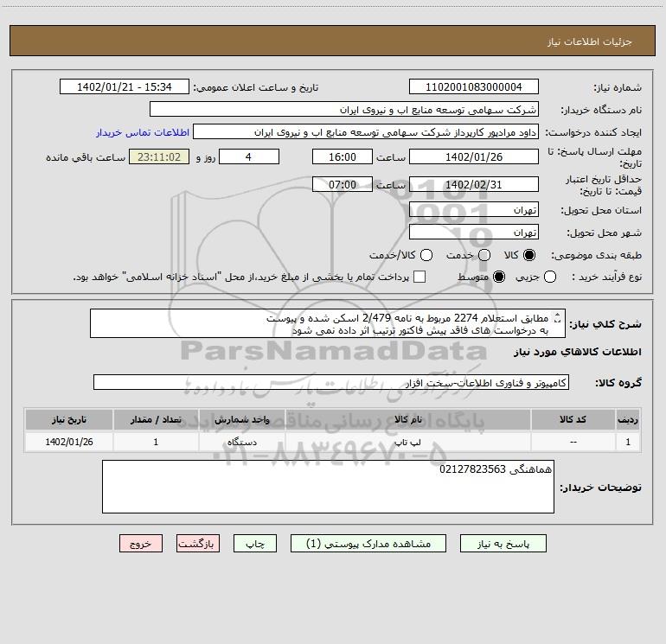Click the توضیحات خریدار notes textarea
This screenshot has height=644, width=666.
pos(328,487)
